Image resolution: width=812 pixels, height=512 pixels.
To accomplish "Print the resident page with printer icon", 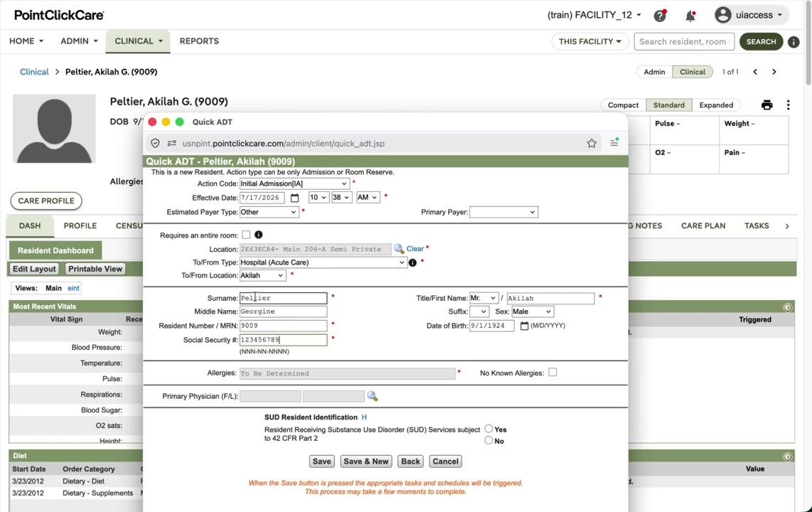I will (x=767, y=105).
